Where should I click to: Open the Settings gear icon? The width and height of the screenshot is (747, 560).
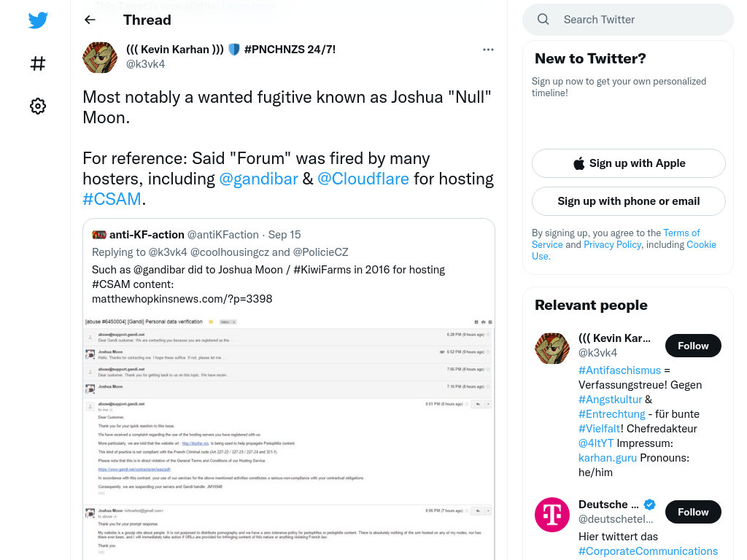tap(38, 106)
